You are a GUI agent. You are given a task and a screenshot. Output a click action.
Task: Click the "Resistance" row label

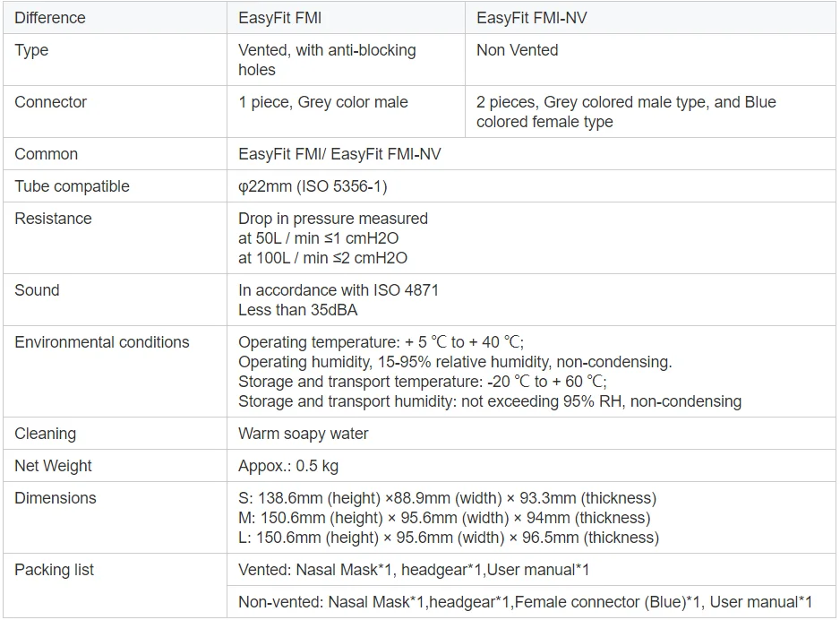[53, 219]
